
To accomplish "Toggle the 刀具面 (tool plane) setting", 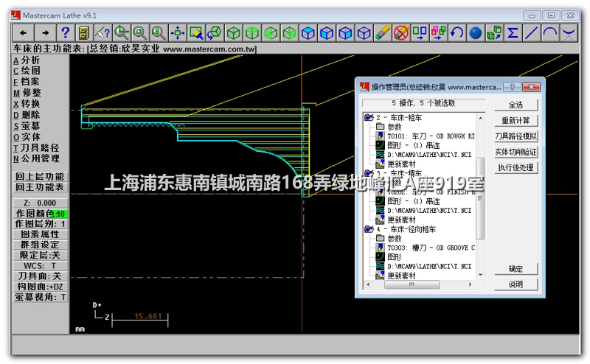I will tap(41, 276).
